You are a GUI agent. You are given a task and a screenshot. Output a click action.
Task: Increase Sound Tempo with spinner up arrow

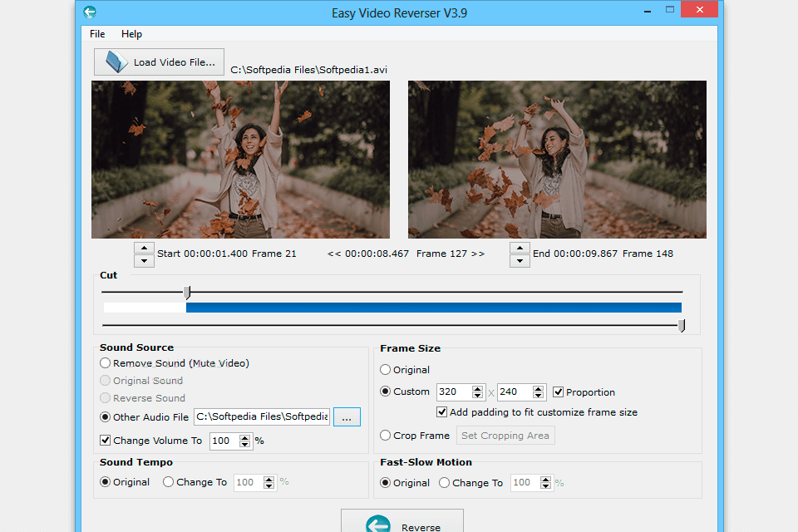point(268,479)
